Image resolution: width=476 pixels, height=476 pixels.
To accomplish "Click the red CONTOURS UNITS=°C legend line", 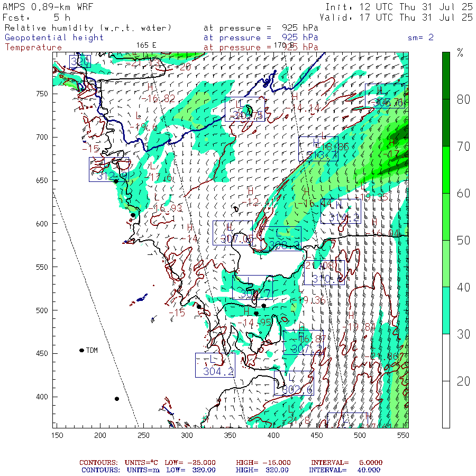I will pos(231,463).
